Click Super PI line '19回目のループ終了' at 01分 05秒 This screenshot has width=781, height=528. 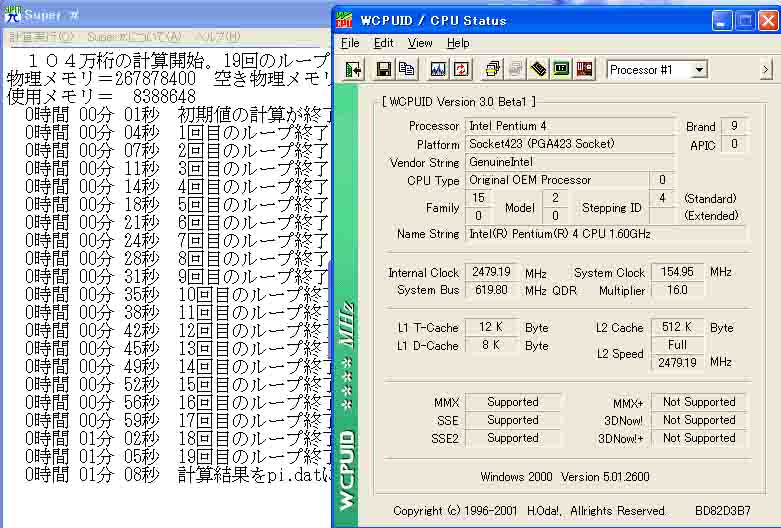click(178, 457)
